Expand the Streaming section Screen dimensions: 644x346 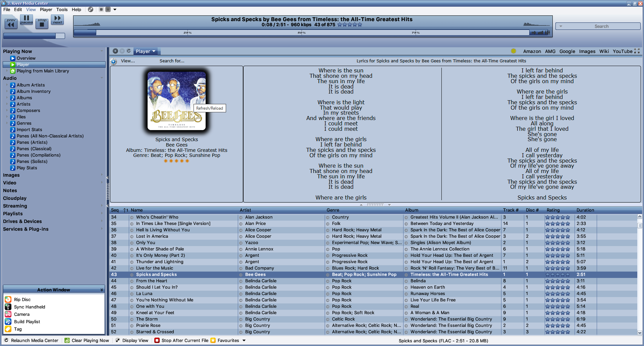102,206
